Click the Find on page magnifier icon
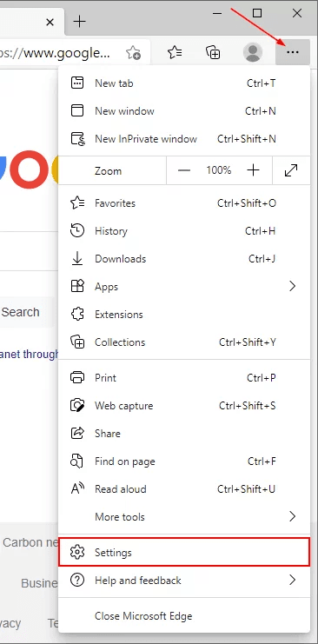 click(x=76, y=461)
